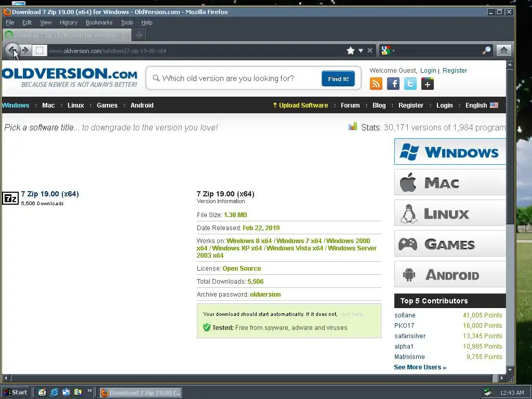Screen dimensions: 532x399
Task: Click the horizontal scrollbar right arrow
Action: click(x=502, y=378)
